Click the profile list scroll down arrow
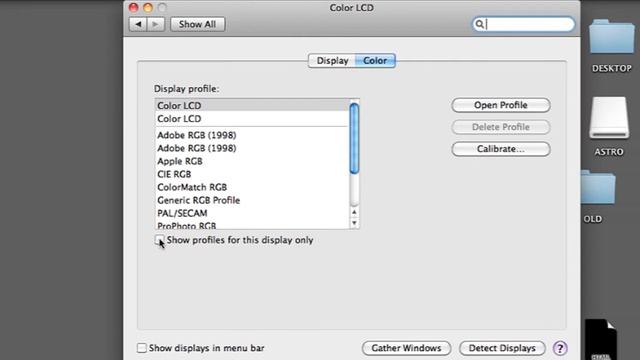The width and height of the screenshot is (640, 360). pyautogui.click(x=354, y=223)
